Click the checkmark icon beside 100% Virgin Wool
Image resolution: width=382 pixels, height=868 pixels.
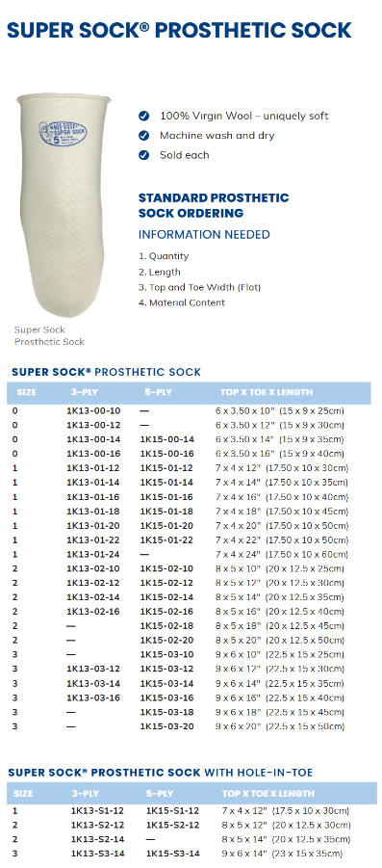(143, 116)
